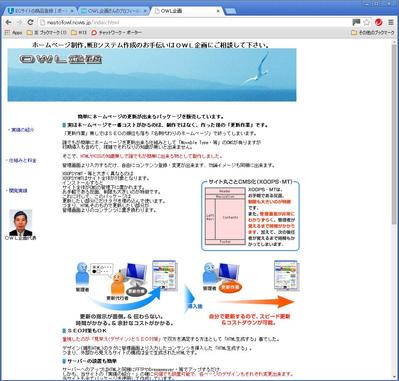Open the Chrome hamburger menu
The height and width of the screenshot is (381, 399).
click(x=391, y=22)
